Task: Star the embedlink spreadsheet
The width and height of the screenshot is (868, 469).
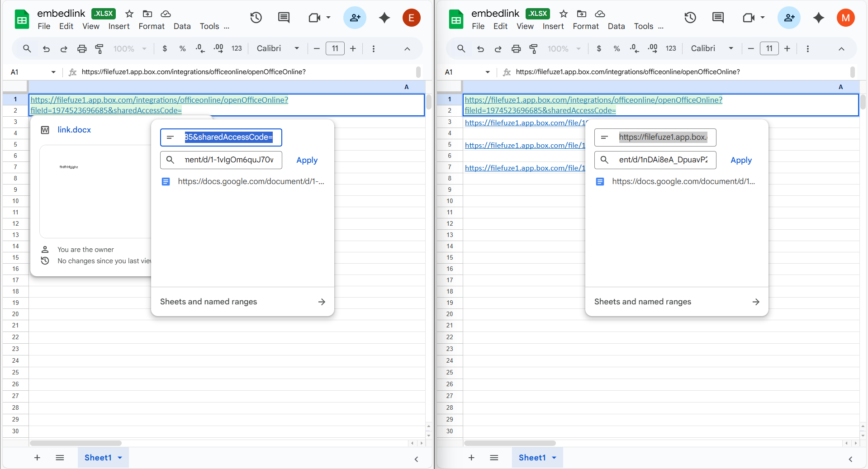Action: point(129,14)
